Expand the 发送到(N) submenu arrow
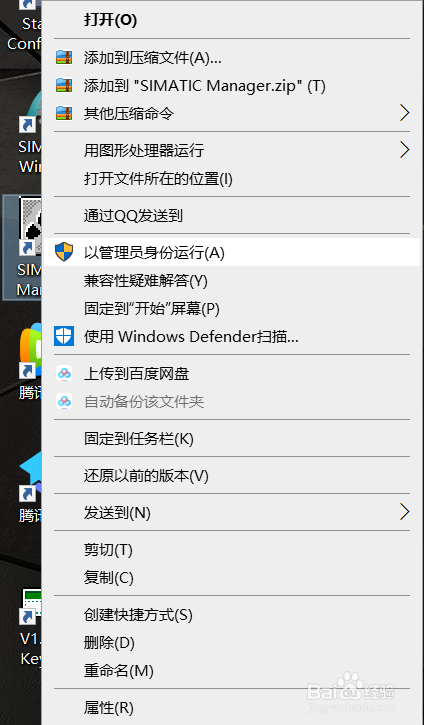The width and height of the screenshot is (424, 725). coord(405,512)
